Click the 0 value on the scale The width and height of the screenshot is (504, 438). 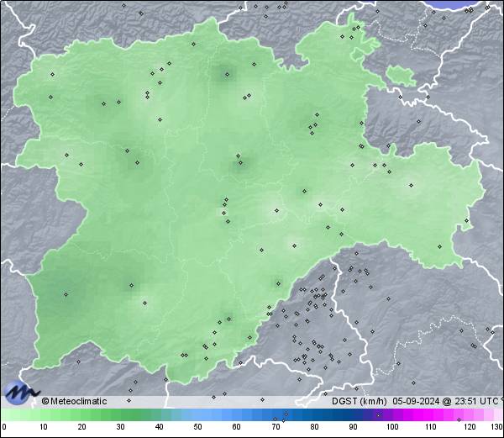4,427
